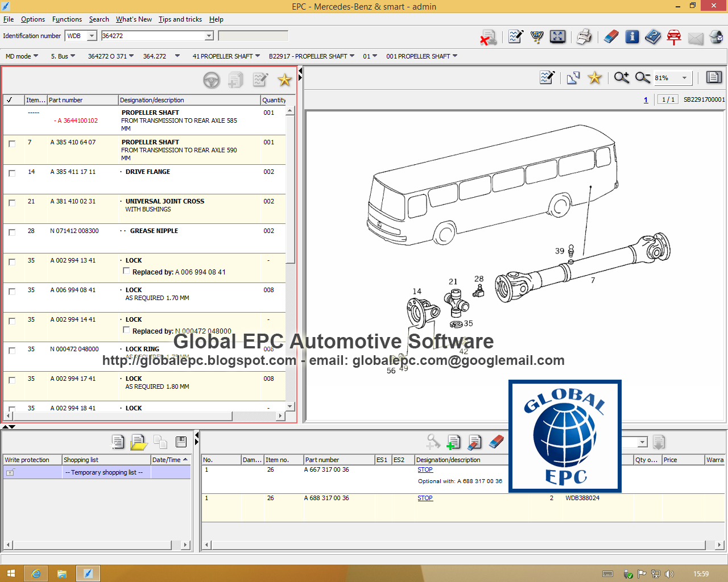Image resolution: width=728 pixels, height=582 pixels.
Task: Open the Tips and tricks menu
Action: coord(180,19)
